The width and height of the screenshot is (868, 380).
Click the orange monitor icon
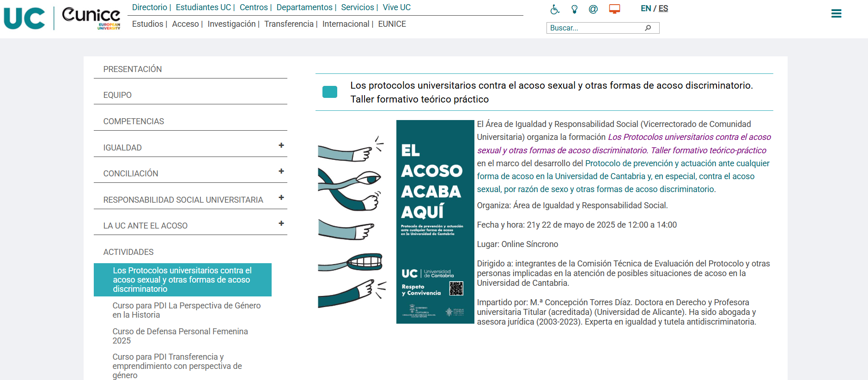click(614, 9)
